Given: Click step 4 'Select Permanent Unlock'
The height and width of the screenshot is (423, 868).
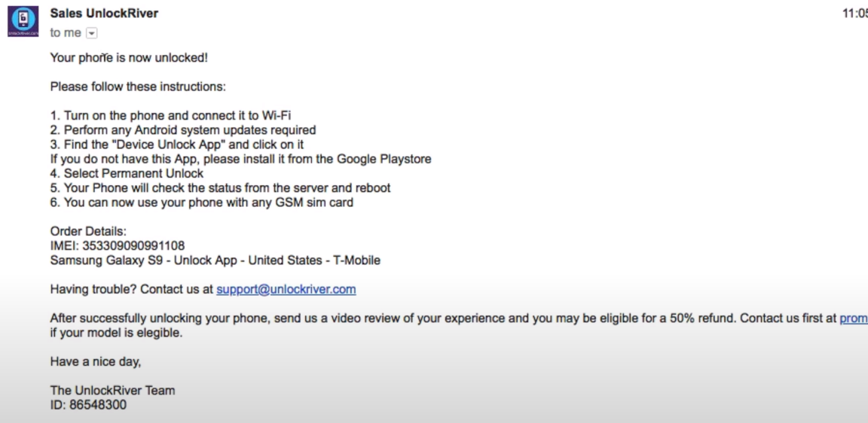Looking at the screenshot, I should [127, 173].
